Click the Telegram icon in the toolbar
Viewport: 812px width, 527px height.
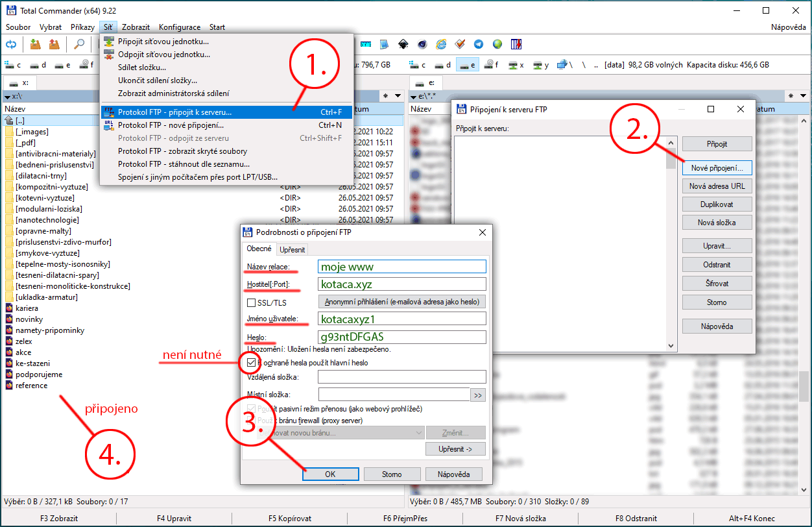tap(479, 44)
